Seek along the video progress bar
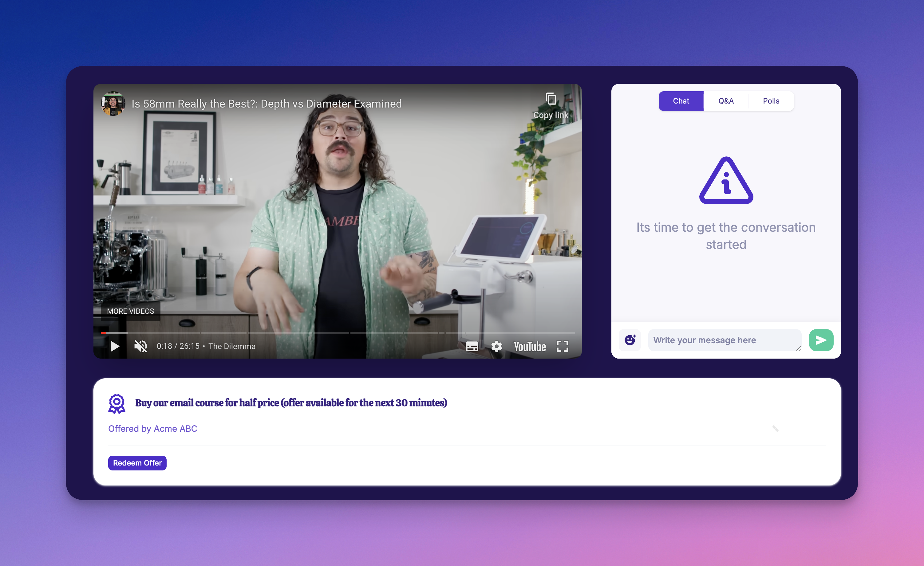 (338, 332)
